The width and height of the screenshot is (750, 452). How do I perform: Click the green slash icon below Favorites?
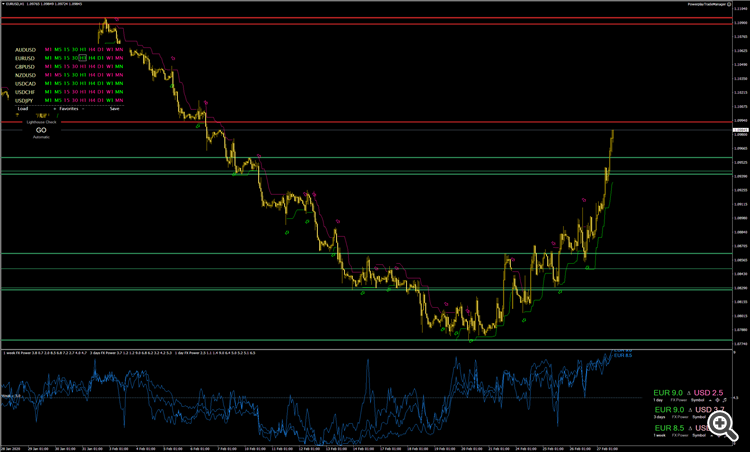tap(57, 115)
